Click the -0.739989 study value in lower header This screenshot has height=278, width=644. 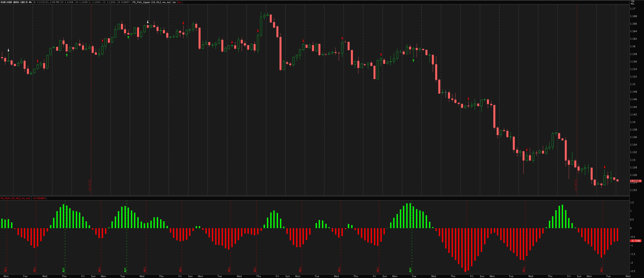coord(39,198)
